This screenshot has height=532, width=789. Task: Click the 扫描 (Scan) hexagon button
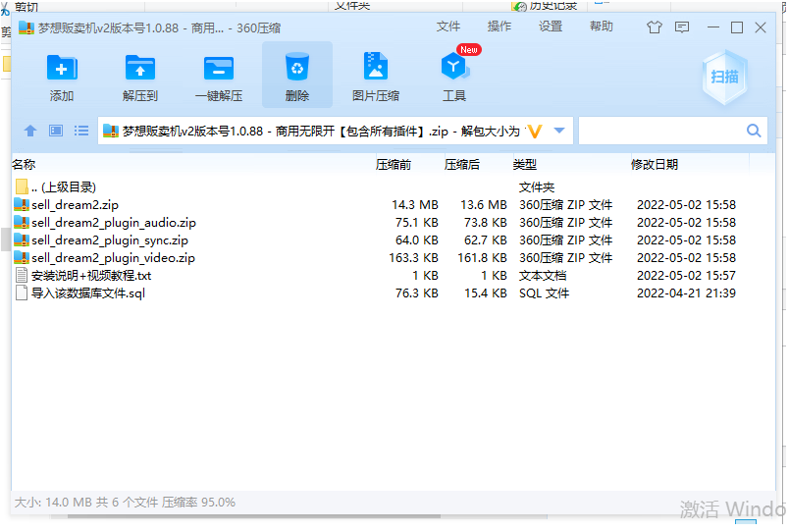point(724,77)
